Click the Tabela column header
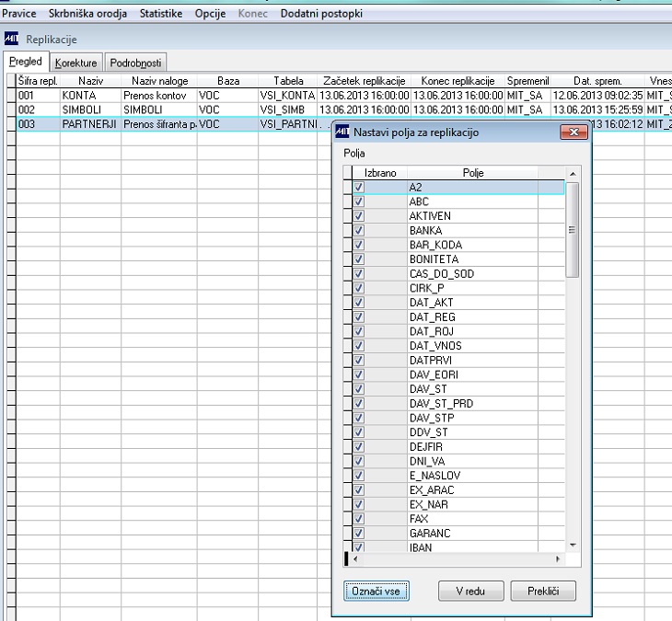The image size is (672, 621). coord(288,81)
